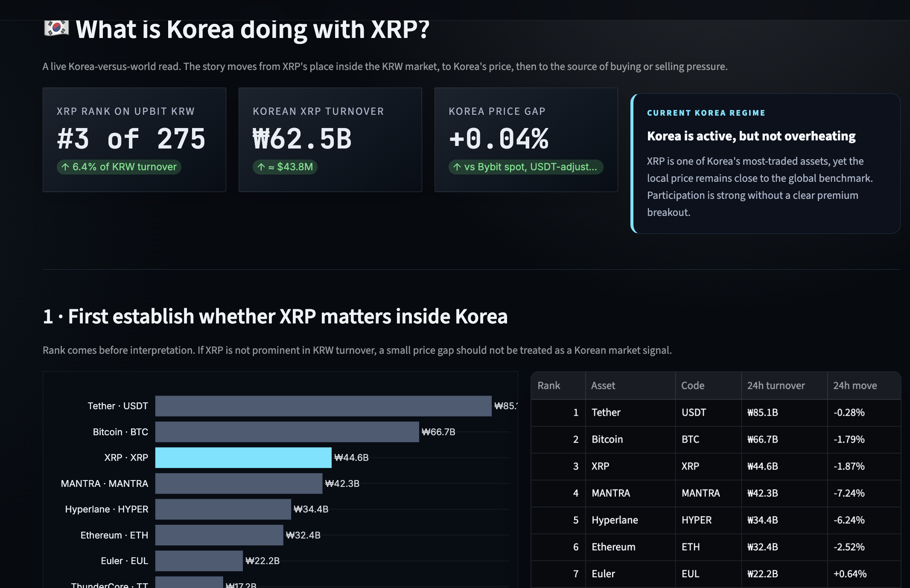Image resolution: width=910 pixels, height=588 pixels.
Task: Click the "Hyperlane · HYPER" chart axis label
Action: click(107, 509)
